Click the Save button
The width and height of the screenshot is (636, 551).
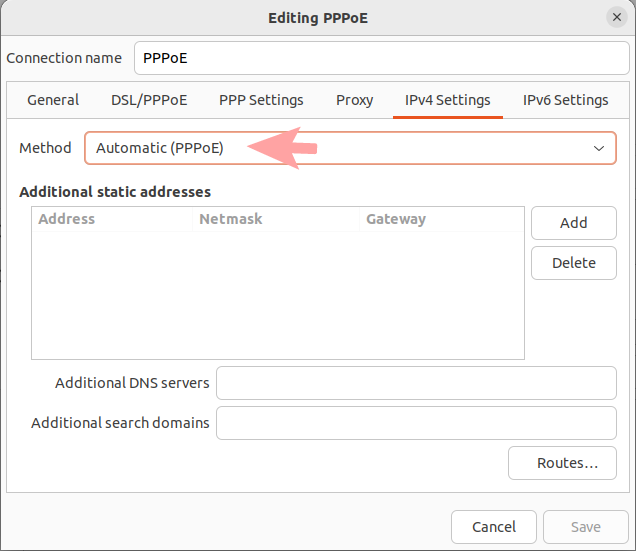coord(585,527)
